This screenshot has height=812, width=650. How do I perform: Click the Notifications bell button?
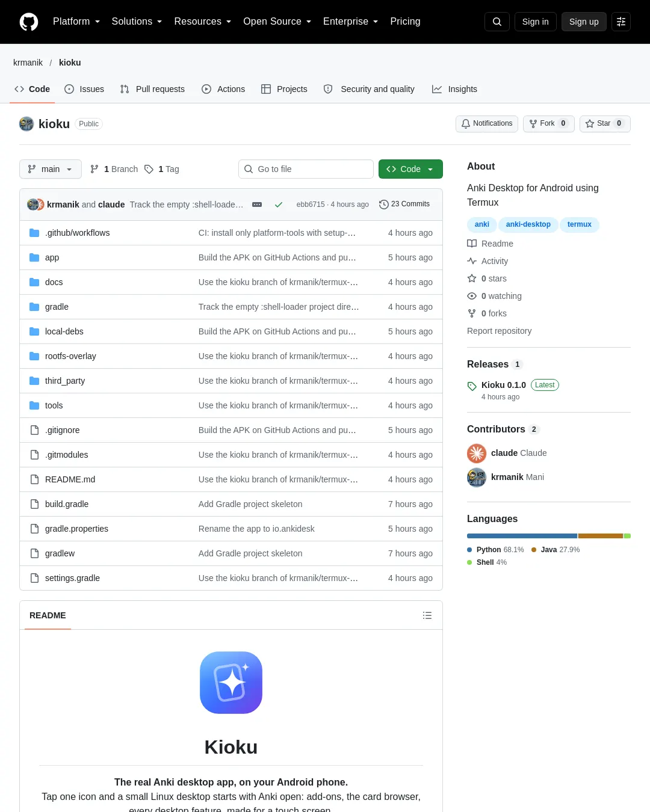pyautogui.click(x=487, y=123)
